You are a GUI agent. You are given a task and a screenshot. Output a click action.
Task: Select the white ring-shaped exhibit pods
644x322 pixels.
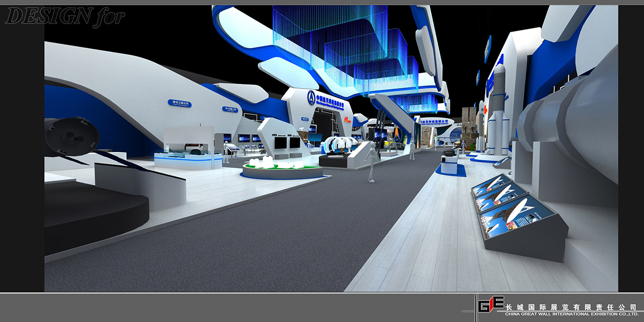pyautogui.click(x=342, y=146)
